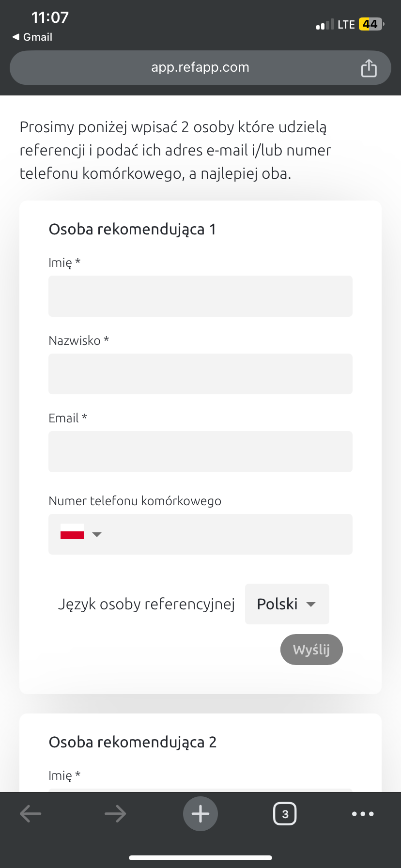
Task: Tap the app.refapp.com address bar
Action: 200,68
